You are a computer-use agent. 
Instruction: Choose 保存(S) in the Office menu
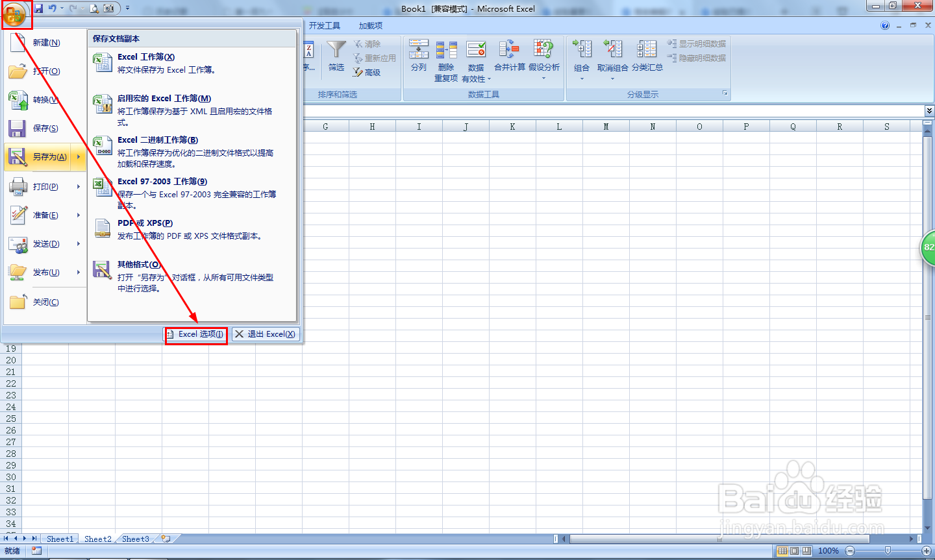45,128
